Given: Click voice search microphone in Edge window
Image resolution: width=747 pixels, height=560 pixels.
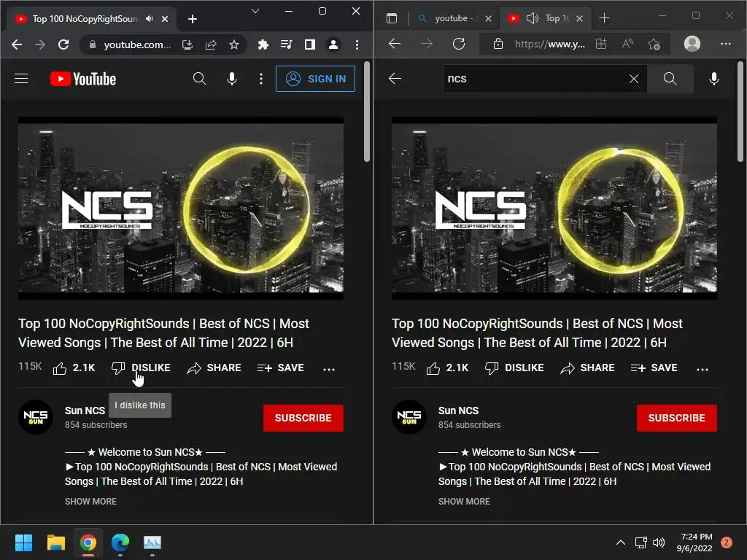Looking at the screenshot, I should coord(713,79).
